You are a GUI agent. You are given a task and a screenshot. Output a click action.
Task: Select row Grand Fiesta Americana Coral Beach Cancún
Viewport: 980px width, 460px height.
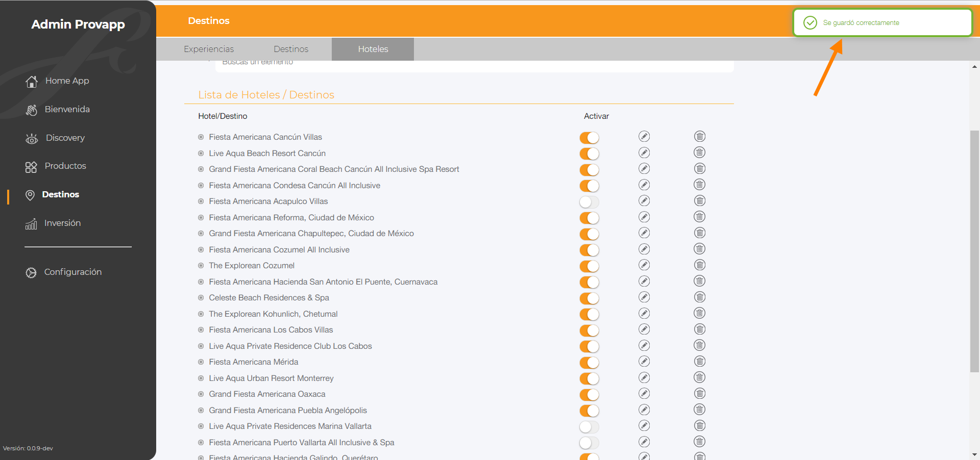pos(334,169)
